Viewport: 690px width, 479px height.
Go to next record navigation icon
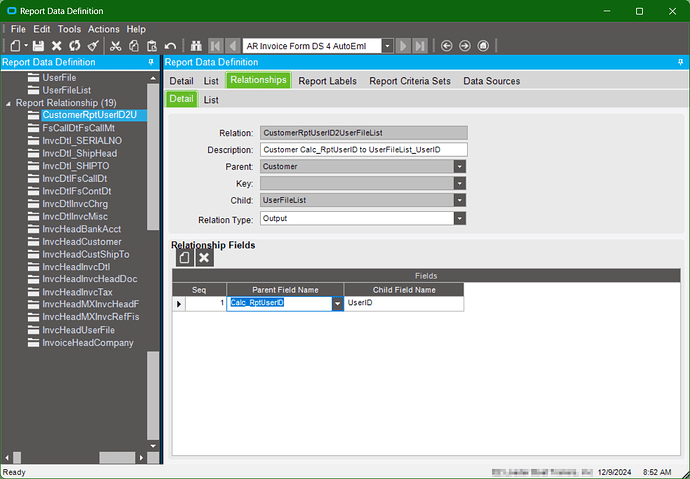coord(403,46)
